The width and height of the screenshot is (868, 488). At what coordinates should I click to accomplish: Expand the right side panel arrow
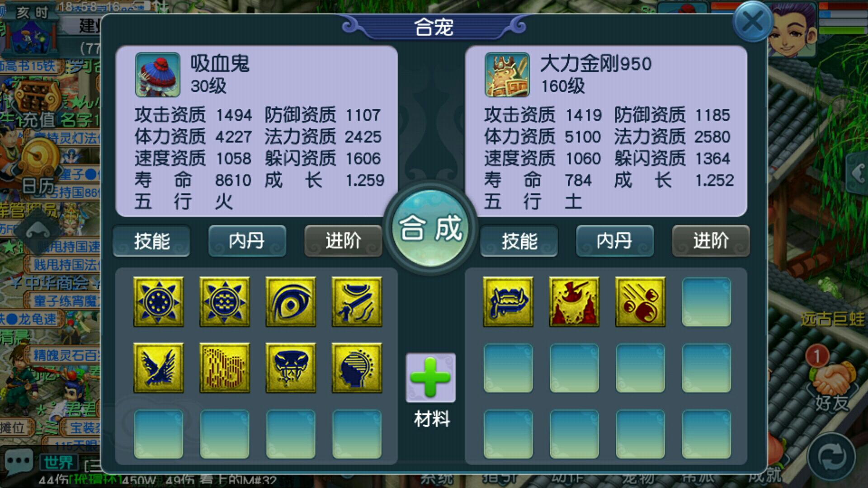[858, 173]
